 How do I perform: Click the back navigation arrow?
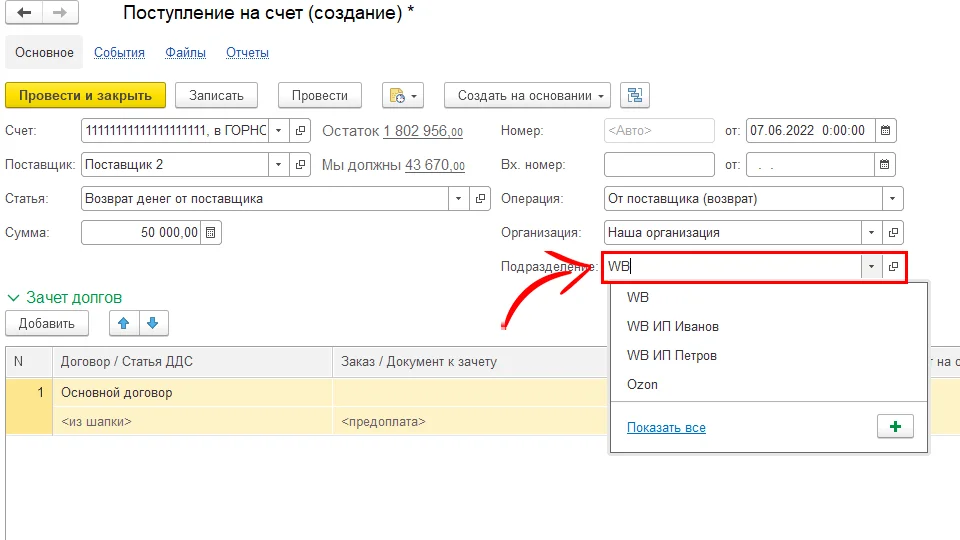pyautogui.click(x=25, y=14)
